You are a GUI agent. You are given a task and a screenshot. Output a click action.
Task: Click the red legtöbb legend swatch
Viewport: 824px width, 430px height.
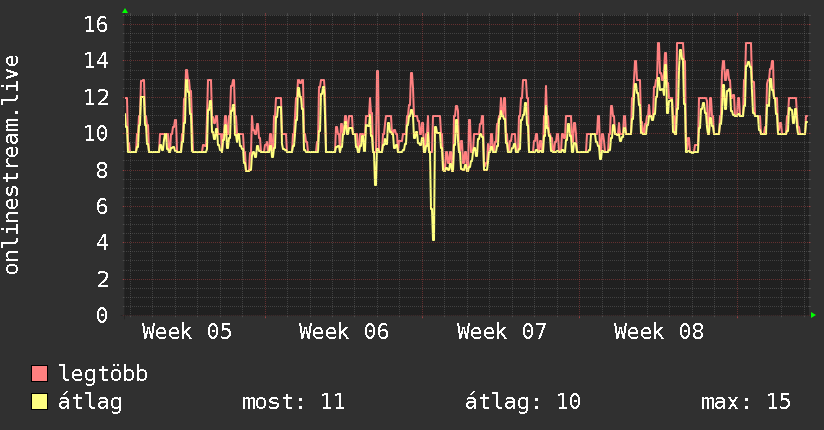[x=40, y=374]
